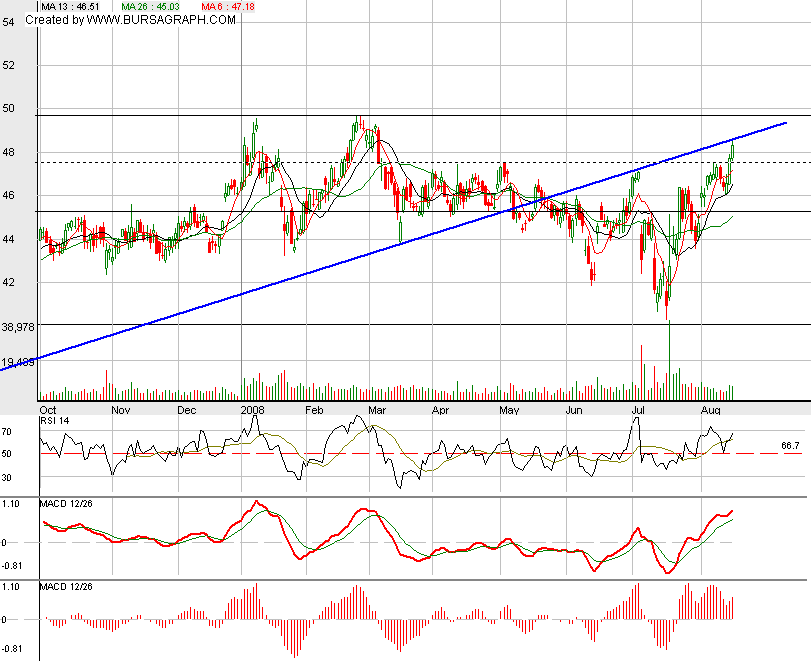Viewport: 811px width, 661px height.
Task: Click the 30 level label in RSI panel
Action: [6, 477]
